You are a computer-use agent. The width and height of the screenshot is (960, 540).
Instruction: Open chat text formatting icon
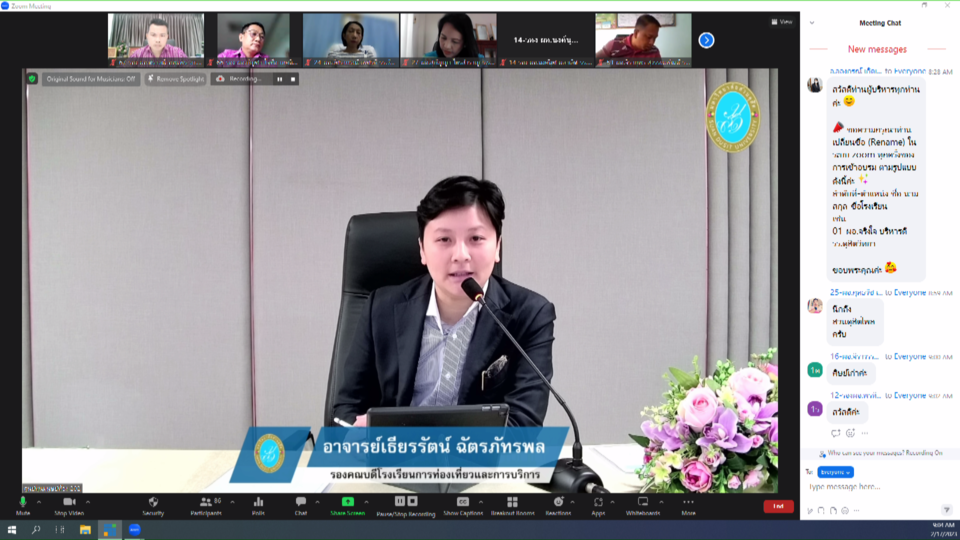[x=810, y=511]
